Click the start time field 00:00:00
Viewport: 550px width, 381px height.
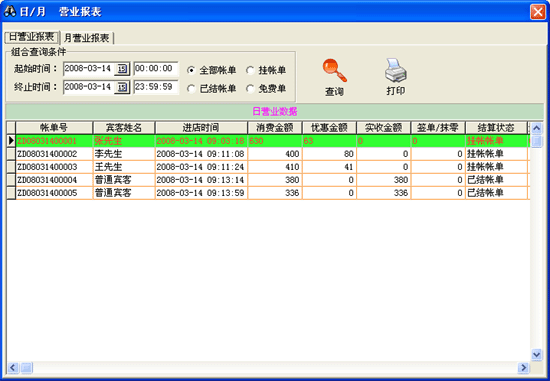[156, 69]
